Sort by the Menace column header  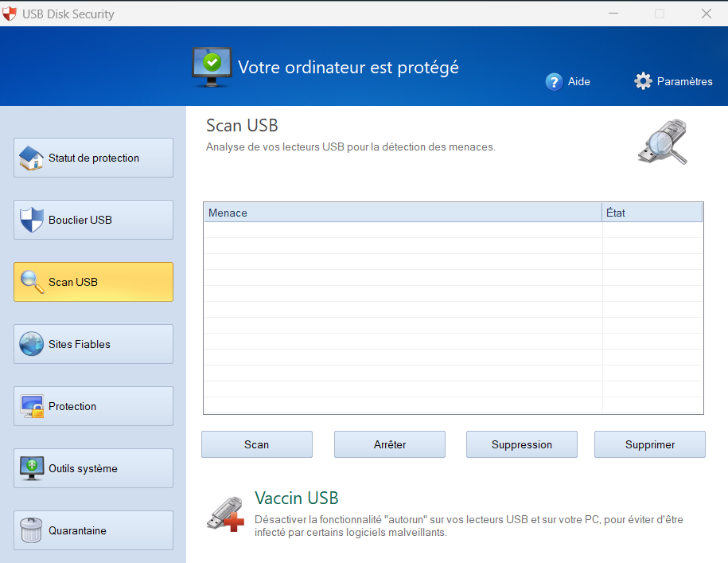(402, 213)
